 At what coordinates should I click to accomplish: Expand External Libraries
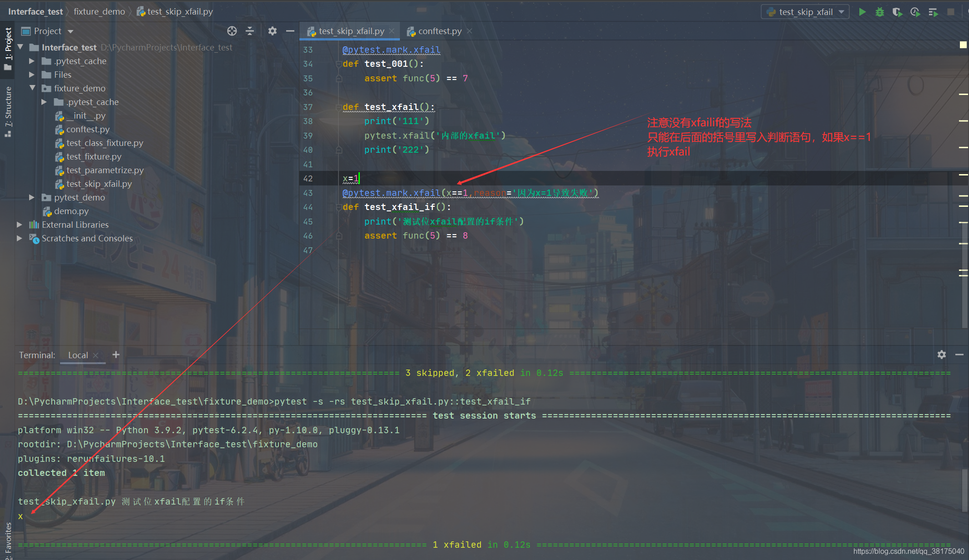20,225
